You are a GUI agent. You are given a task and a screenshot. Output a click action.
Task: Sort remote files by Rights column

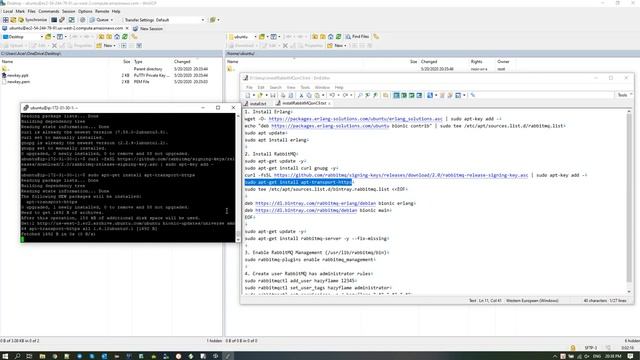[x=476, y=62]
